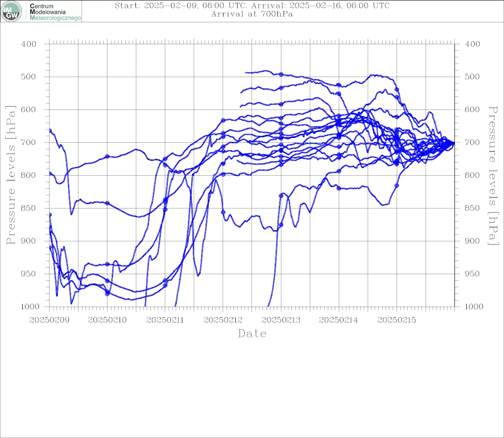The image size is (504, 438).
Task: Click the right 'Pressure levels [hPa]' axis title
Action: tap(493, 176)
